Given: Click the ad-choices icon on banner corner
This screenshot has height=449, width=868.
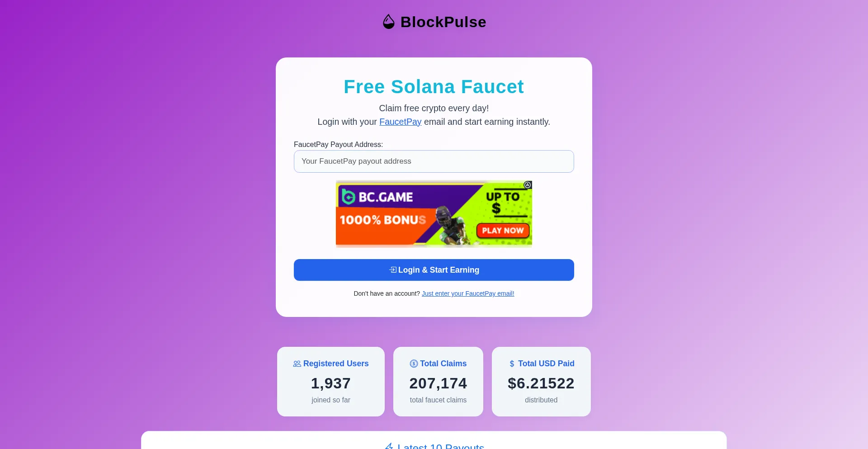Looking at the screenshot, I should coord(527,185).
